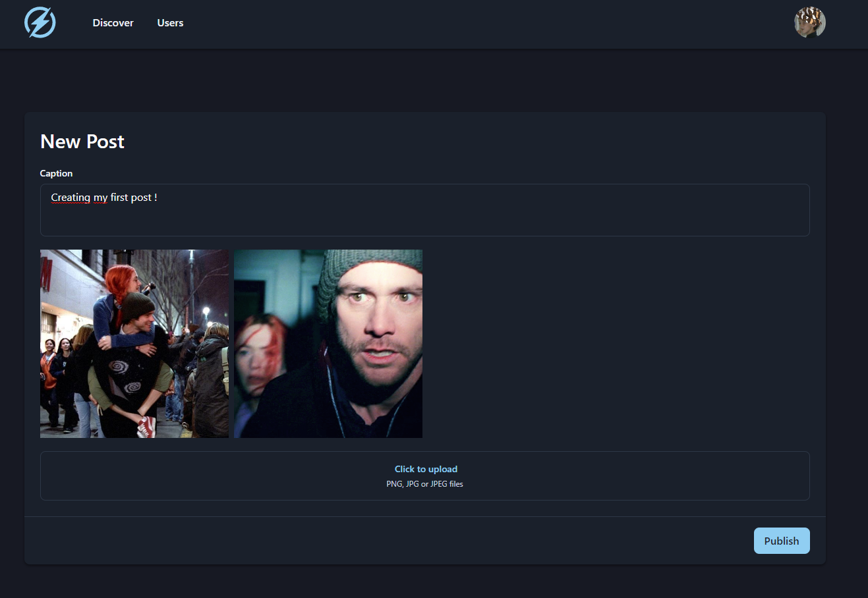Click the lightning bolt logo icon
Image resolution: width=868 pixels, height=598 pixels.
pyautogui.click(x=40, y=23)
